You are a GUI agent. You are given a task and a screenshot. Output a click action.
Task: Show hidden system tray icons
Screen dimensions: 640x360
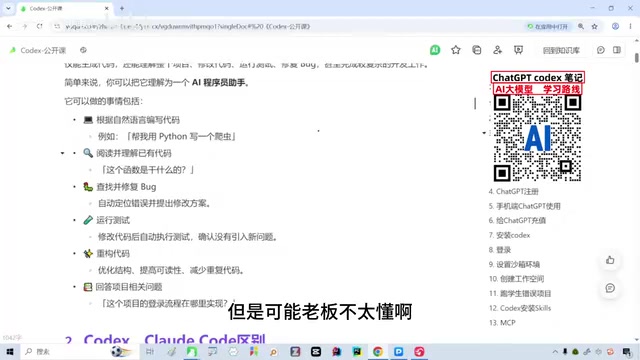tap(555, 351)
